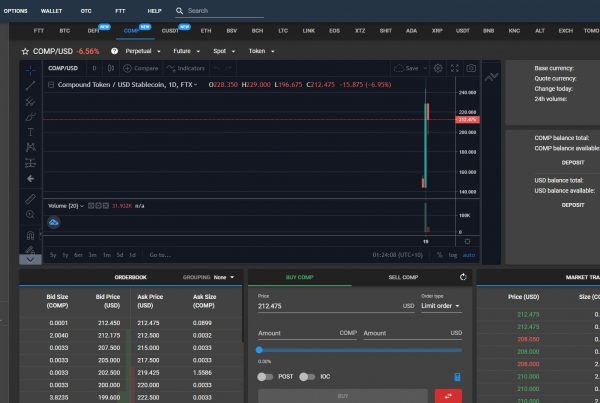Refresh the order form
This screenshot has height=403, width=600.
[x=463, y=277]
